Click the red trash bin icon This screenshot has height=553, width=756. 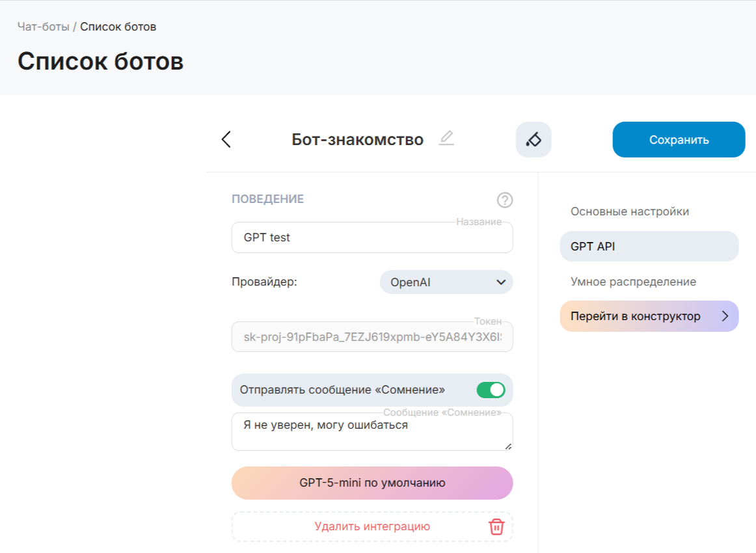coord(496,526)
